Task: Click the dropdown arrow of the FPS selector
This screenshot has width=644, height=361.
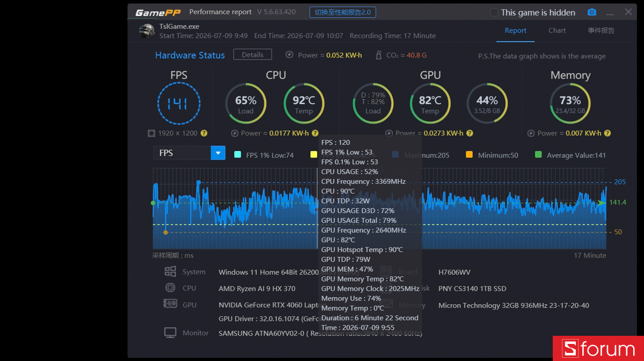Action: 218,153
